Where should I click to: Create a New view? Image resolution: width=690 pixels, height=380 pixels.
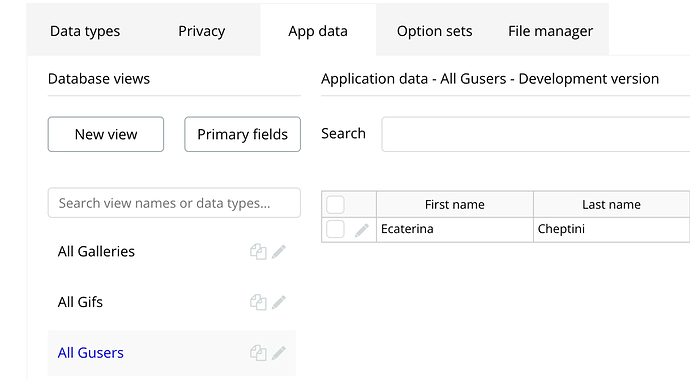(x=106, y=134)
